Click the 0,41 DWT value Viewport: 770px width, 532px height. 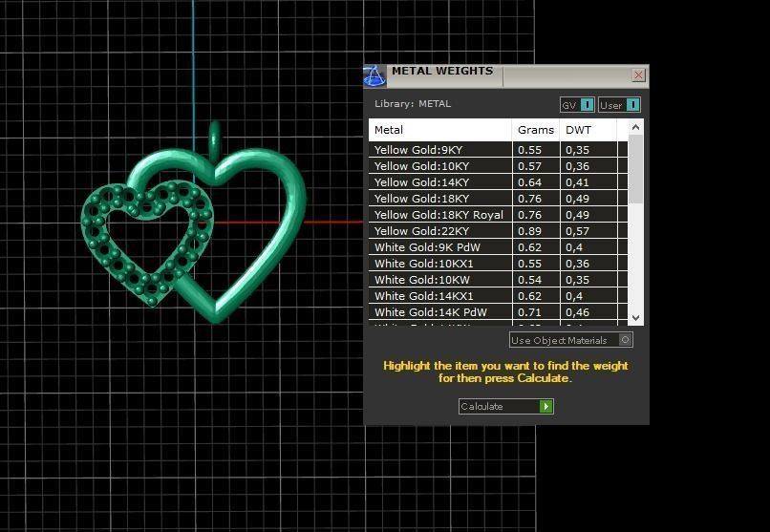577,182
